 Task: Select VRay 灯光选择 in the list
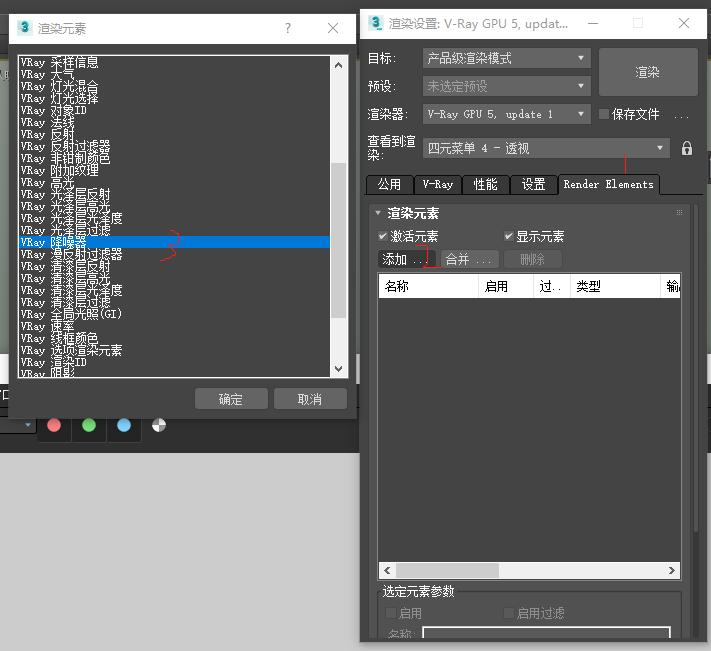174,98
